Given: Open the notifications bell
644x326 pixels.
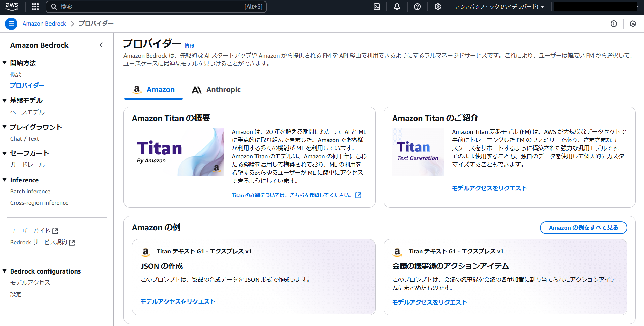Looking at the screenshot, I should pos(397,6).
